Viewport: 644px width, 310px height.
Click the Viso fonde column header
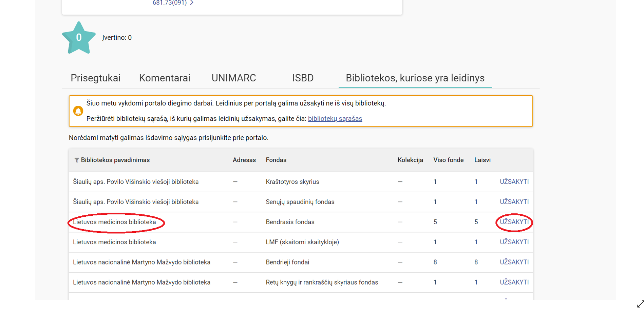click(x=448, y=160)
